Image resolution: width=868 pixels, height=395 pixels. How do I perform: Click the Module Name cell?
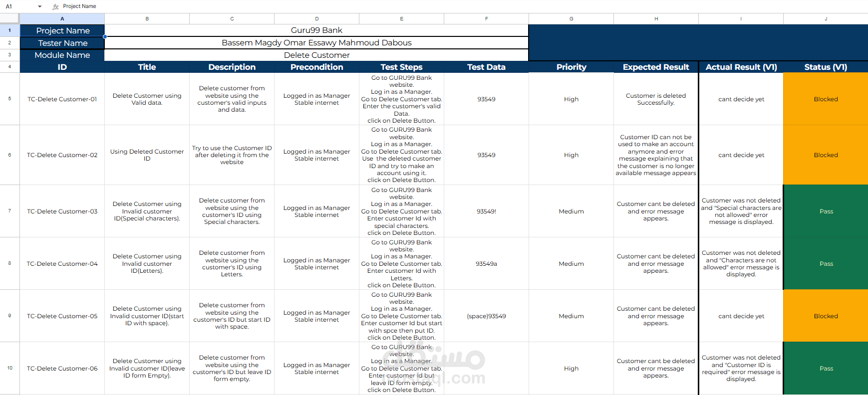[x=62, y=55]
